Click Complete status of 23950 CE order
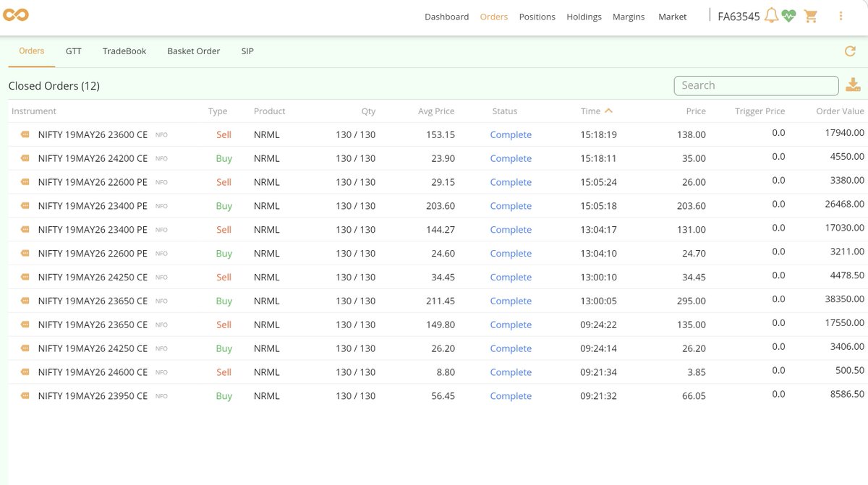The width and height of the screenshot is (868, 485). point(511,396)
